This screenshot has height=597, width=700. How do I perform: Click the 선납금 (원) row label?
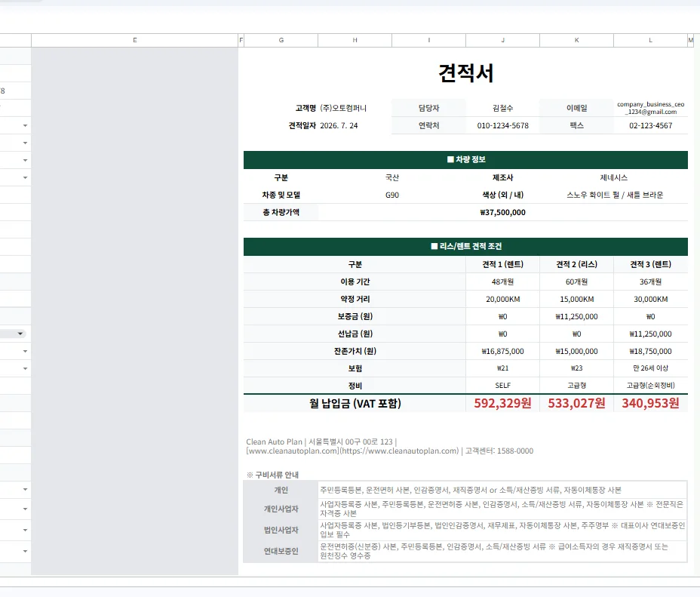355,334
